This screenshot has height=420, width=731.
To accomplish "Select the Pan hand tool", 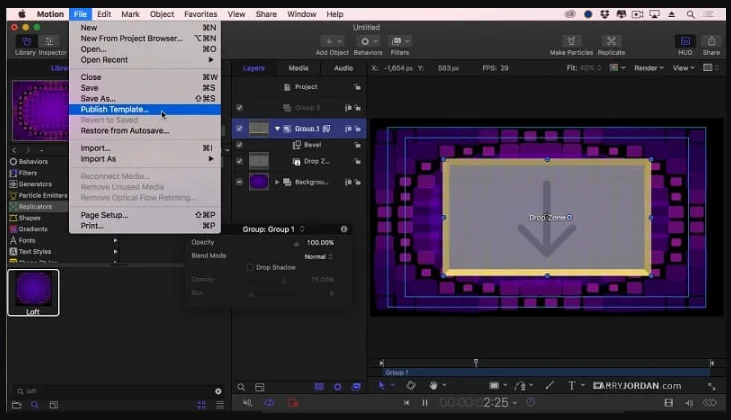I will click(x=434, y=386).
